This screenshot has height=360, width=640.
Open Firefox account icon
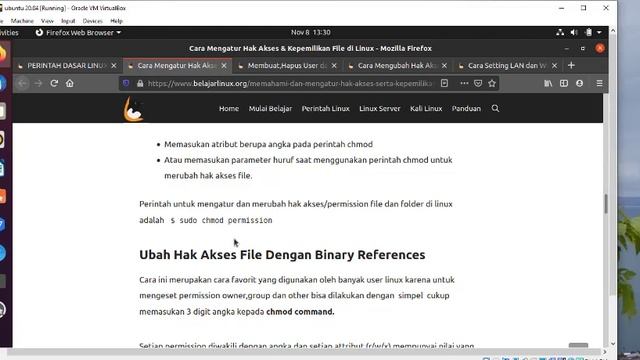pyautogui.click(x=580, y=83)
